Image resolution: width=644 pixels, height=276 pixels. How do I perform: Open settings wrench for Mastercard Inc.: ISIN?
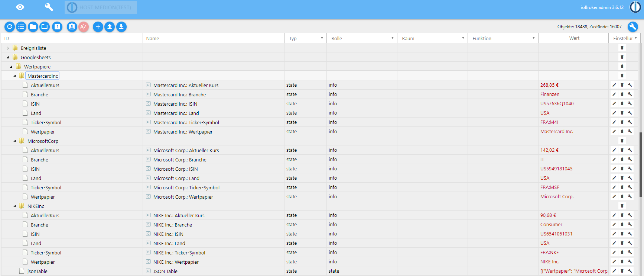tap(630, 103)
